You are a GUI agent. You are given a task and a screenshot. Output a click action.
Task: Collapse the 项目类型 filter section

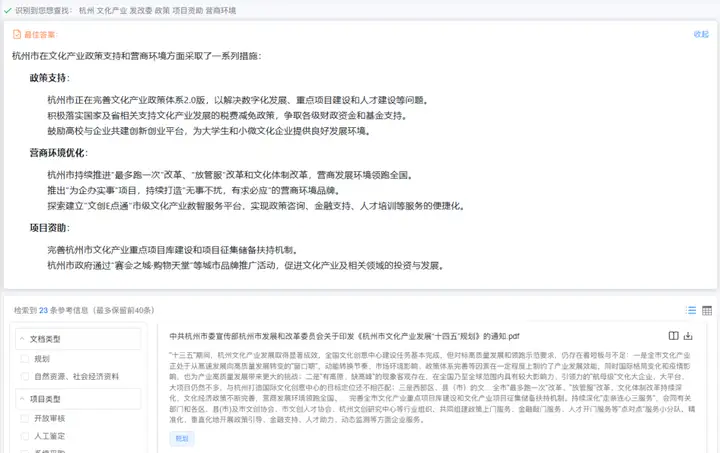click(x=22, y=399)
